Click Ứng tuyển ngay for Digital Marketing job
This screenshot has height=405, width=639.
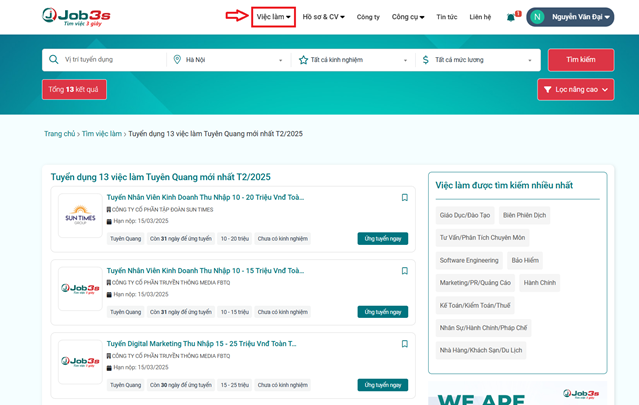[382, 385]
